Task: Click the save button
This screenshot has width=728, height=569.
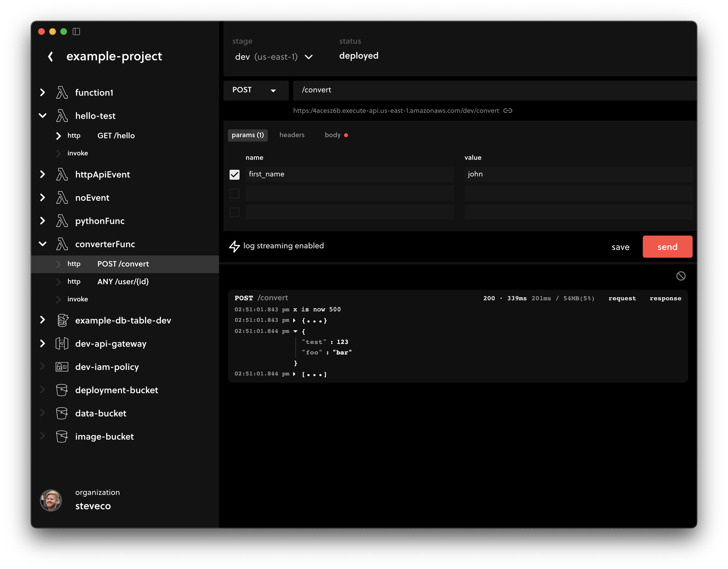Action: click(620, 247)
